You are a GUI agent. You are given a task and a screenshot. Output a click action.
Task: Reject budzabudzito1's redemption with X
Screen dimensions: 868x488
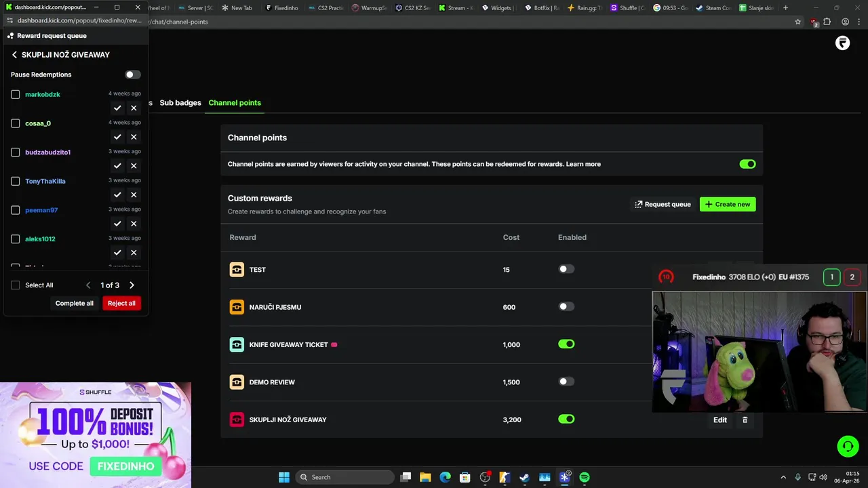click(x=134, y=166)
